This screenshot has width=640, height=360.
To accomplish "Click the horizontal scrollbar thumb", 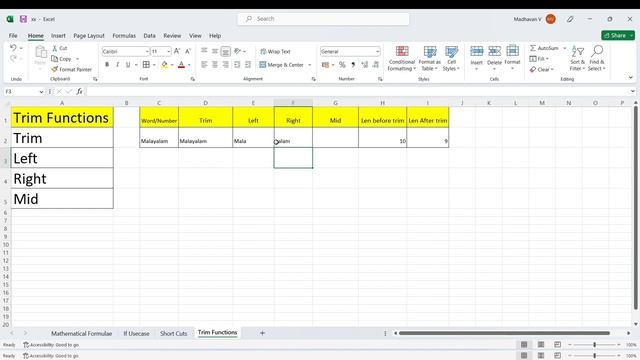I will point(504,333).
